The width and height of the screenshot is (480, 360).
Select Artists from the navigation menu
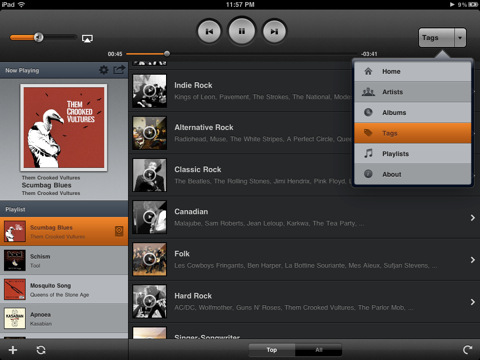(x=413, y=92)
